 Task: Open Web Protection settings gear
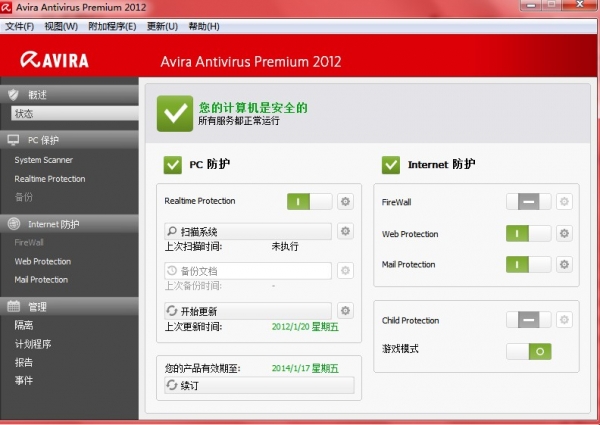point(564,233)
